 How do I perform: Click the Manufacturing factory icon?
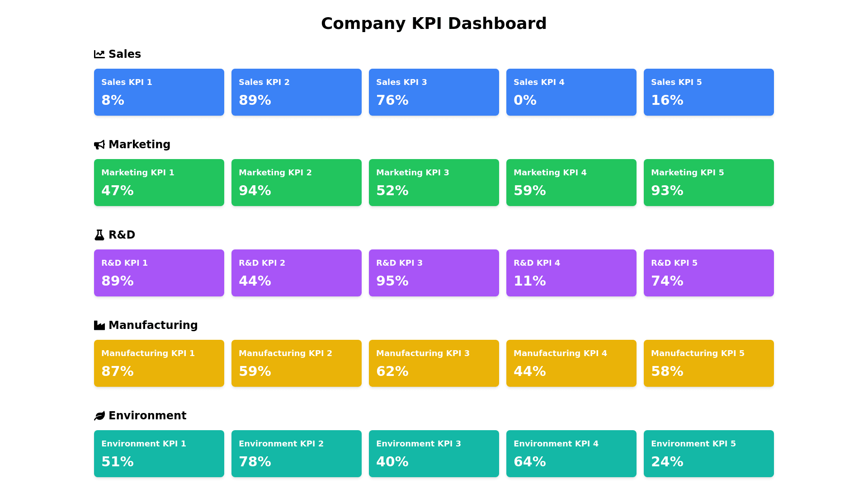click(x=99, y=325)
